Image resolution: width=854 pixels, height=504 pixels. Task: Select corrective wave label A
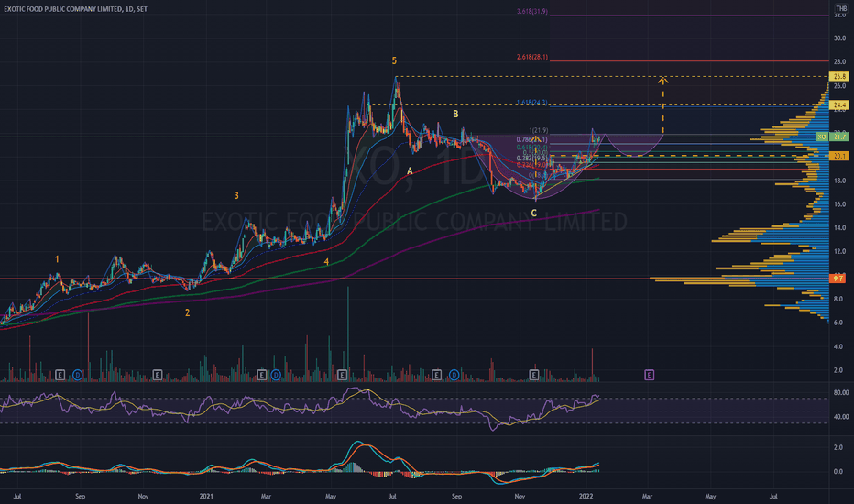[x=411, y=171]
